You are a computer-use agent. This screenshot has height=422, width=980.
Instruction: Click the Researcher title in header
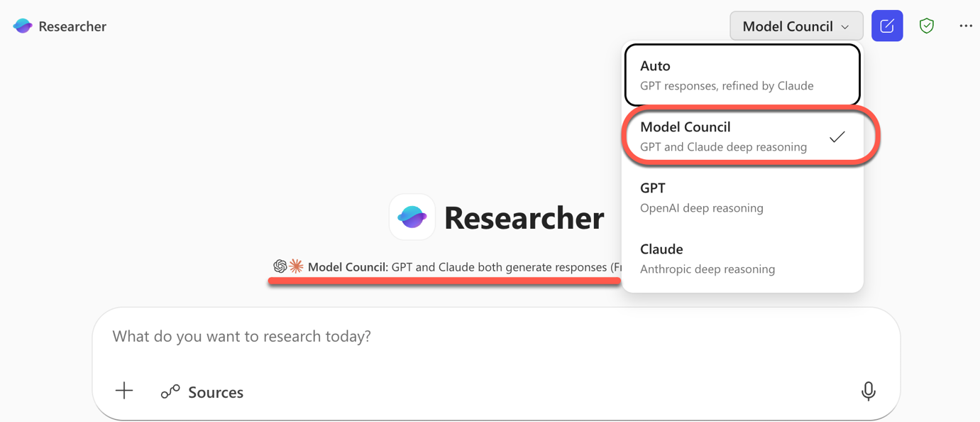click(x=72, y=26)
